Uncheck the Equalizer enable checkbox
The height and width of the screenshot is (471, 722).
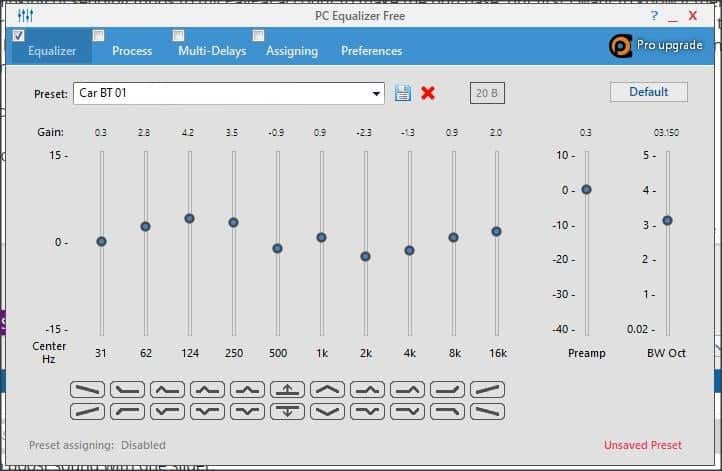(18, 35)
